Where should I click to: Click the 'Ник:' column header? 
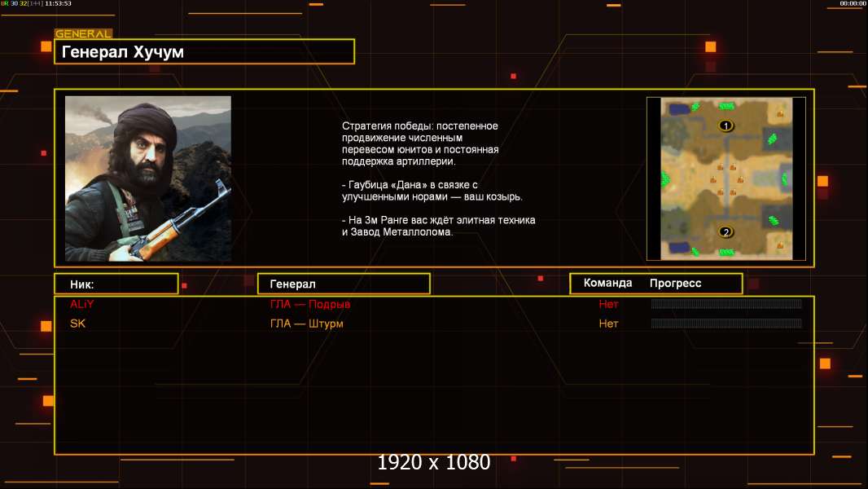116,284
